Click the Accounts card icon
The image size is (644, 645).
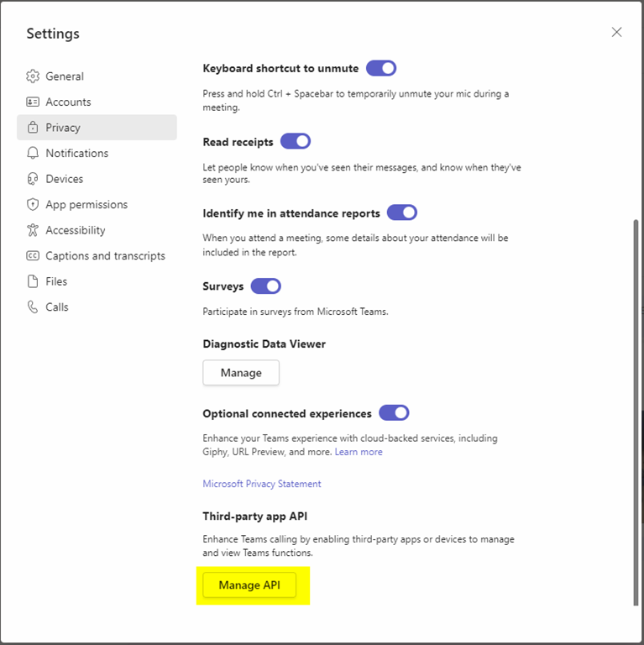click(33, 102)
